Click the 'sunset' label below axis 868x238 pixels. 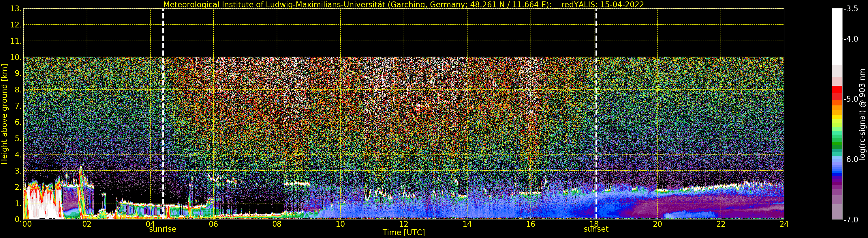click(x=596, y=229)
